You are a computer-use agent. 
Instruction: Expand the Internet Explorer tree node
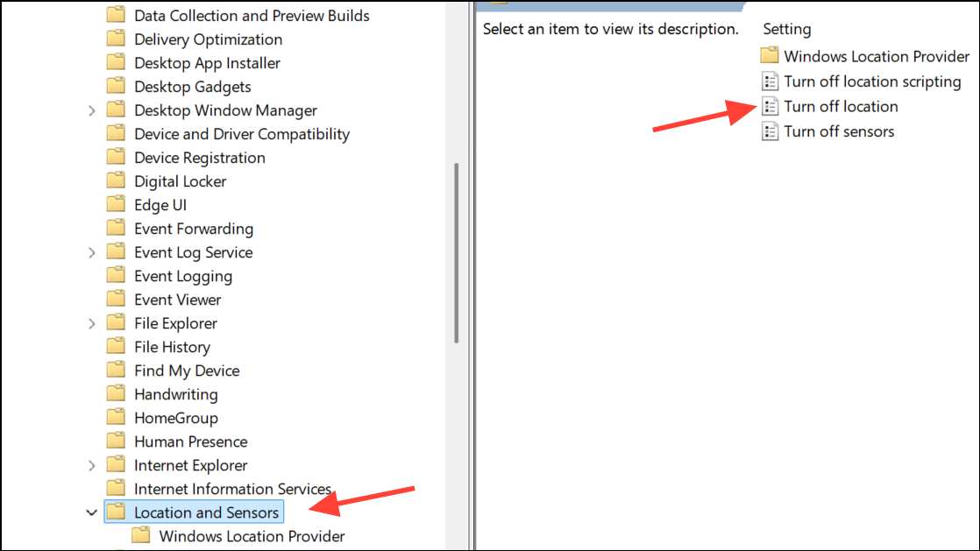tap(92, 465)
